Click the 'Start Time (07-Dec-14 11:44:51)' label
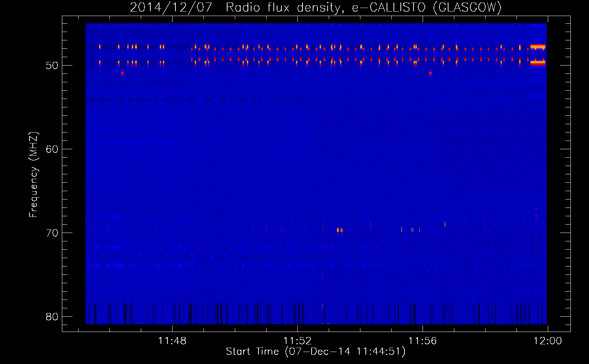The height and width of the screenshot is (364, 589). [316, 351]
